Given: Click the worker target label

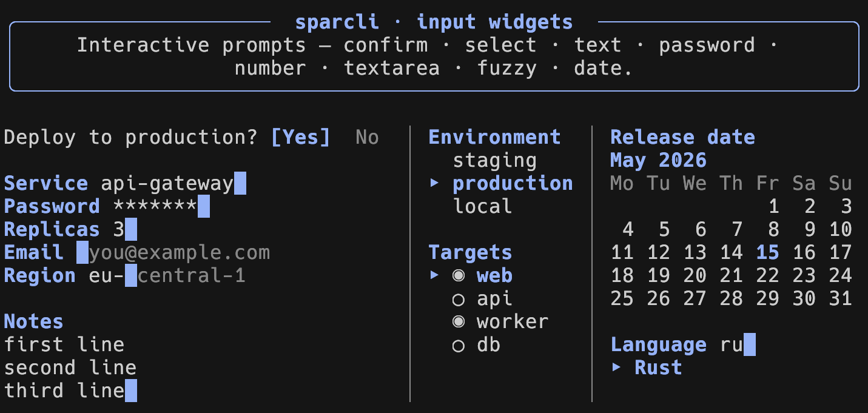Looking at the screenshot, I should (x=513, y=322).
